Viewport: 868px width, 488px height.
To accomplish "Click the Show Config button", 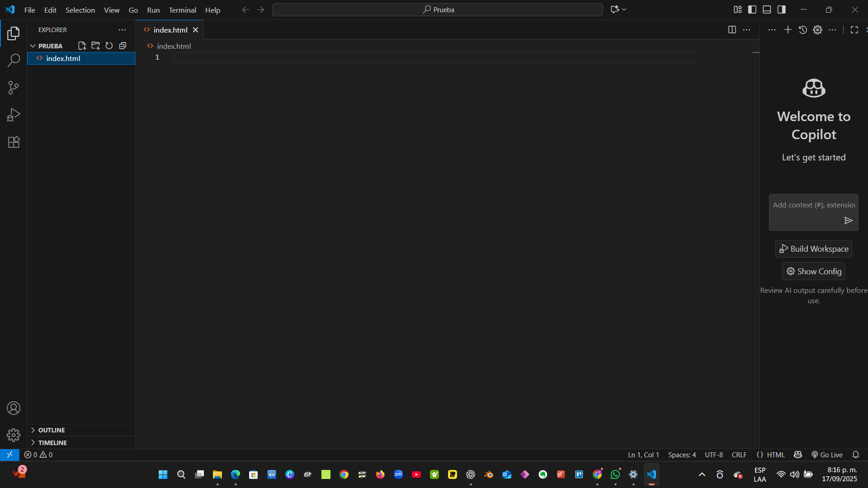I will (x=813, y=272).
